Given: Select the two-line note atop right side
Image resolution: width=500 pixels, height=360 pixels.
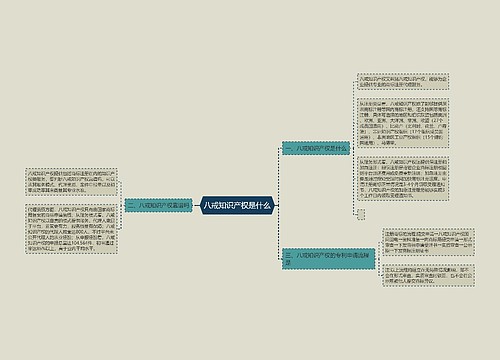Looking at the screenshot, I should tap(403, 82).
